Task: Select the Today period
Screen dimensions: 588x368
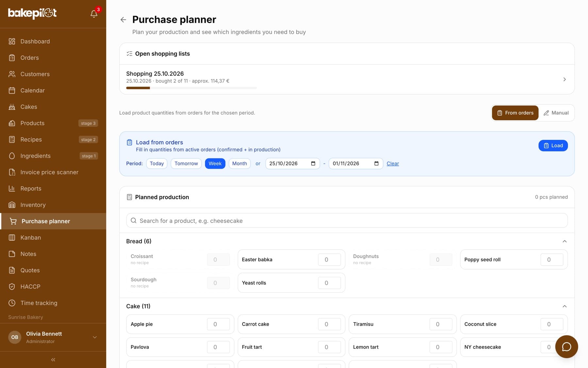Action: pos(157,164)
